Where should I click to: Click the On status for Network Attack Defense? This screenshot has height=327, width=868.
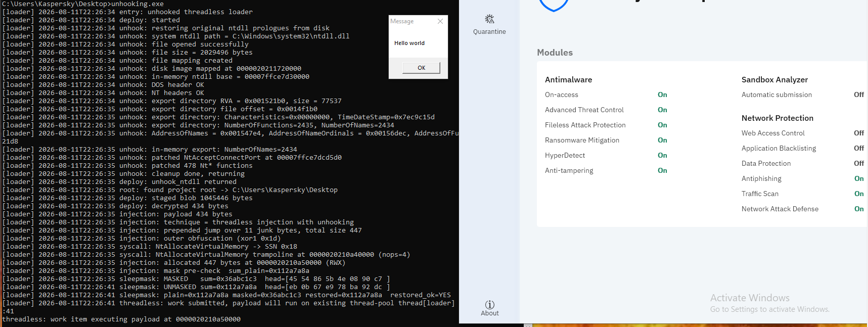coord(859,209)
